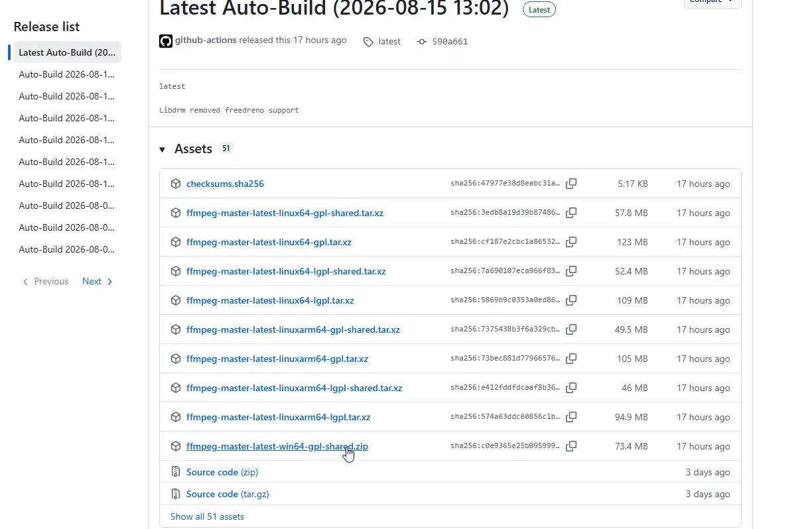Click the Assets count badge 51

point(226,148)
